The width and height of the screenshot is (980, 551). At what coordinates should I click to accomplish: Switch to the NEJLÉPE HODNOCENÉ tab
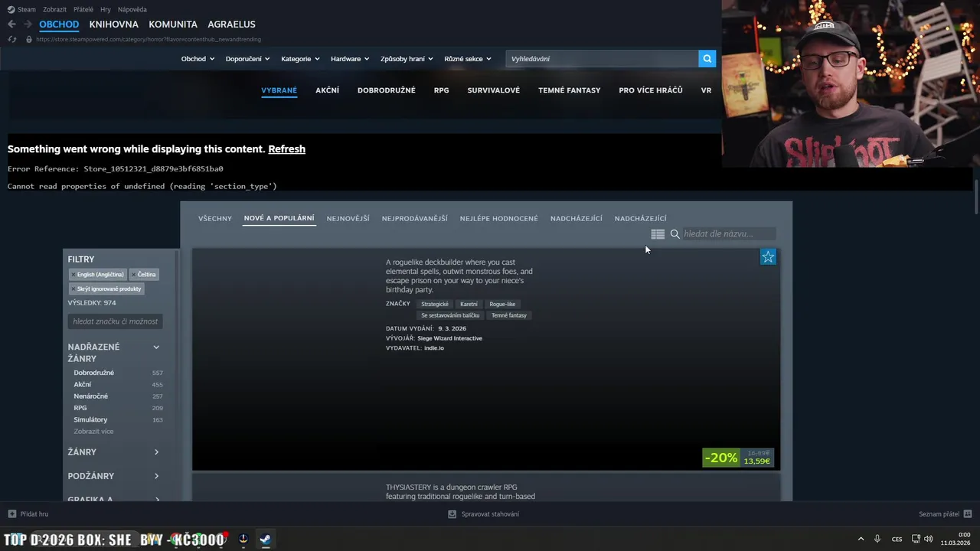tap(499, 218)
